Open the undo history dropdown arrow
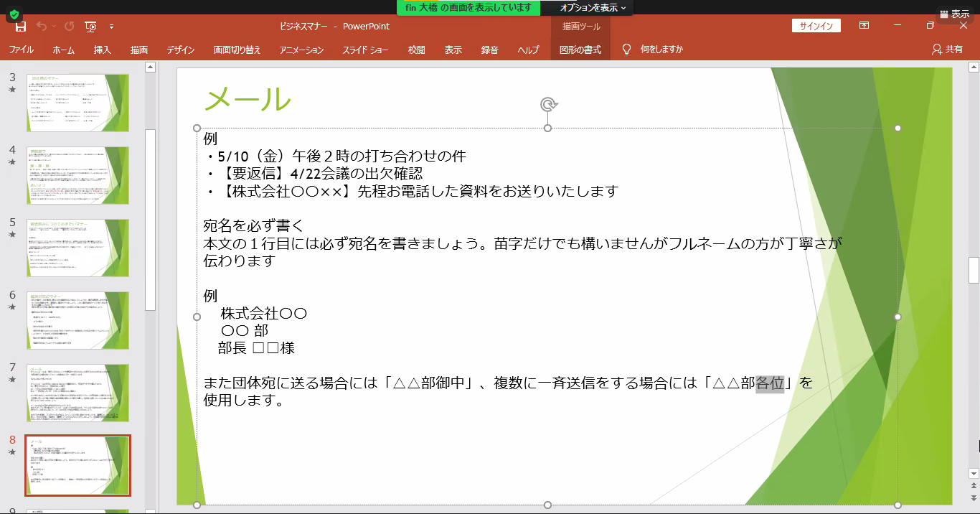Screen dimensions: 980x514 (54, 27)
